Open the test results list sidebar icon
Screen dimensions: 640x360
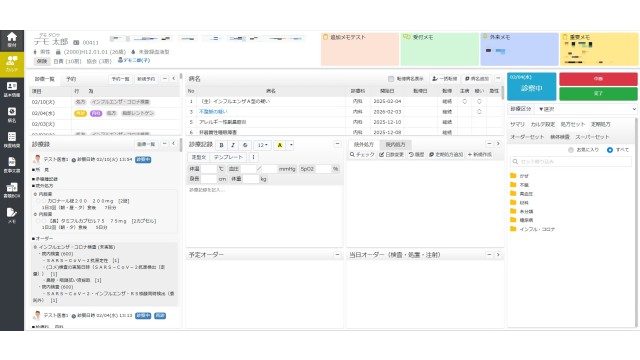click(12, 139)
